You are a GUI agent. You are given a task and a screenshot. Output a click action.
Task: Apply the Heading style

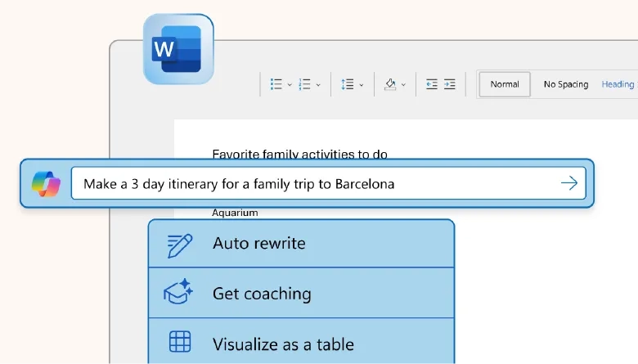618,84
